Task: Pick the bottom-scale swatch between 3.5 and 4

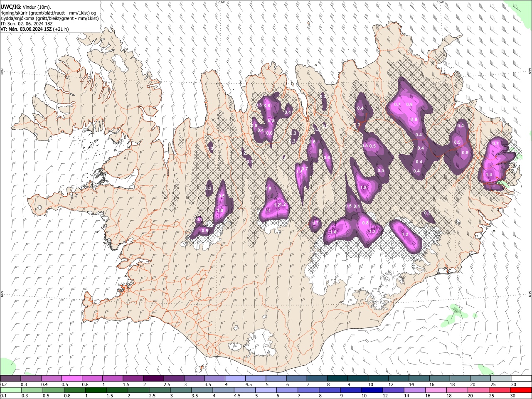Action: click(x=202, y=390)
